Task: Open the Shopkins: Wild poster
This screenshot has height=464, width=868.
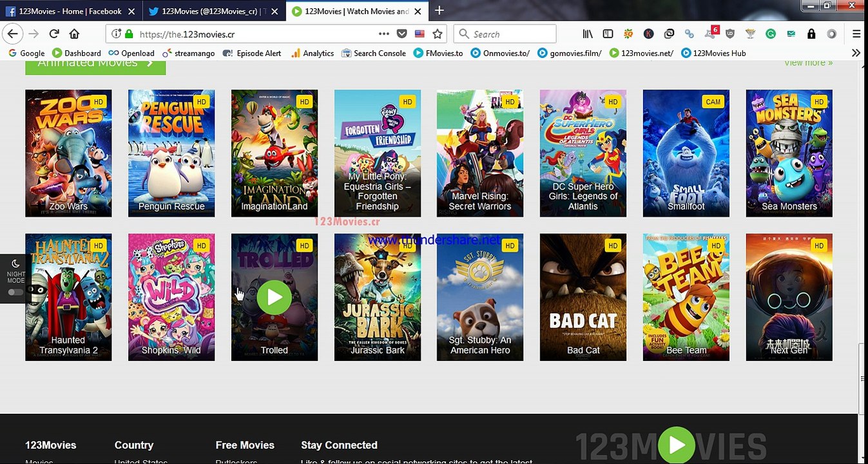Action: [x=171, y=297]
